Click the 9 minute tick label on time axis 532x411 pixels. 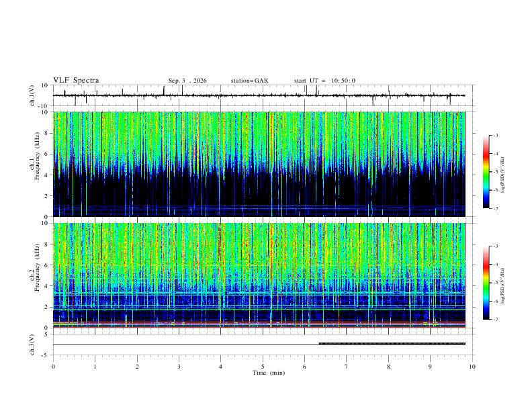point(430,367)
